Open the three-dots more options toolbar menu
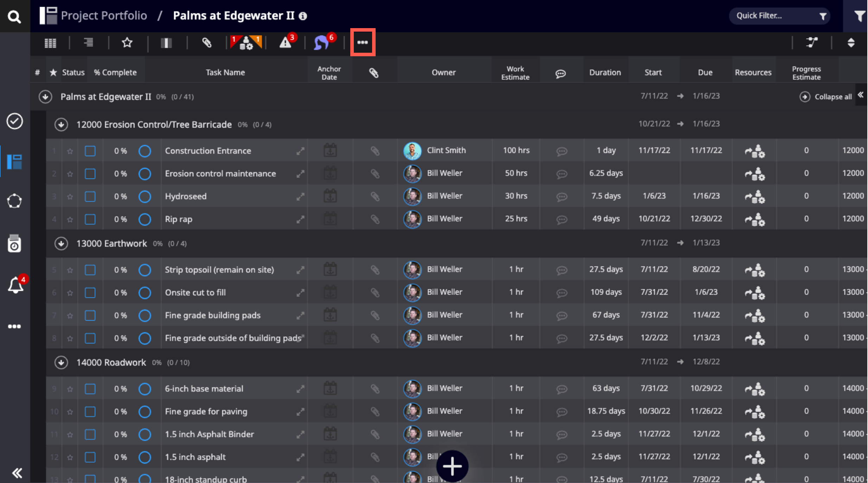The width and height of the screenshot is (868, 483). tap(363, 43)
